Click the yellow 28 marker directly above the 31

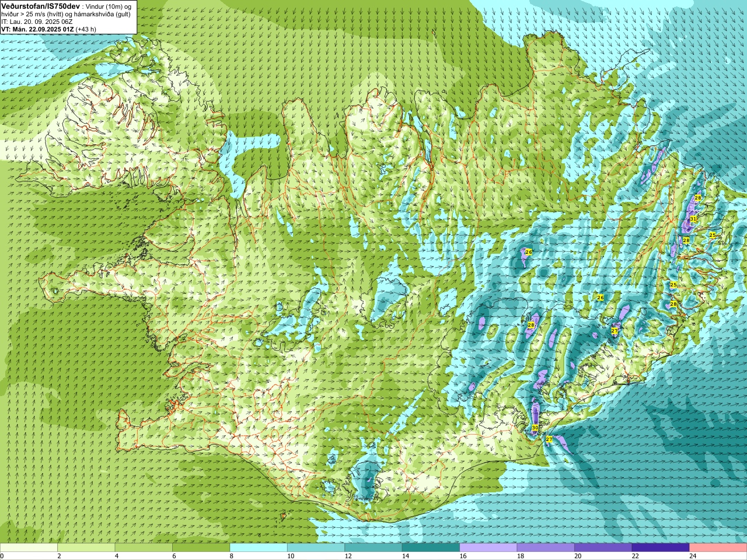(697, 198)
